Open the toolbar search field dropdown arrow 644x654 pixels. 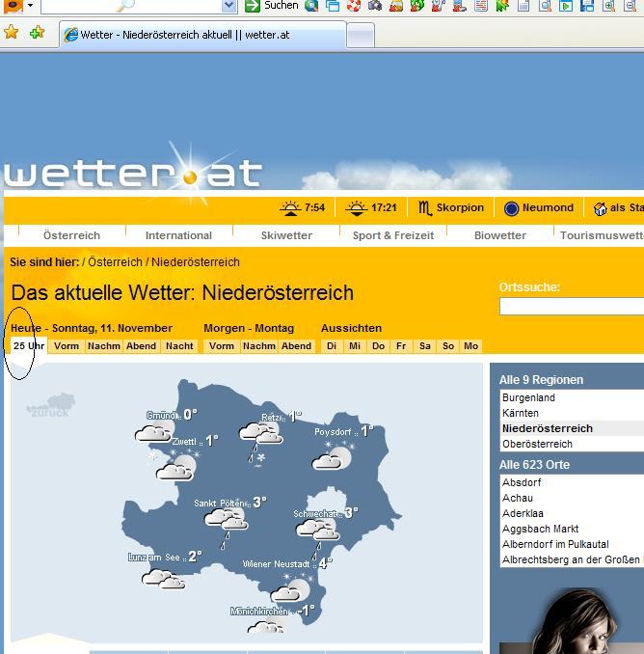(228, 6)
